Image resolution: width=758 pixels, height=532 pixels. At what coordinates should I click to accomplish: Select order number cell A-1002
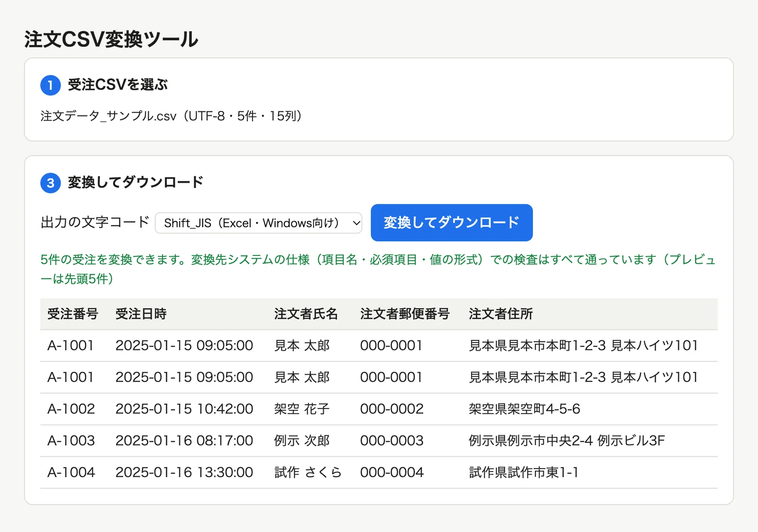71,409
